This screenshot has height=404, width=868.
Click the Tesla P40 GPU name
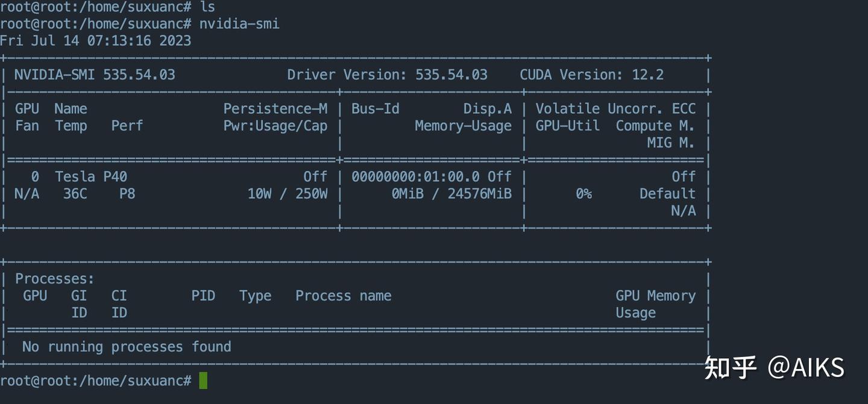[91, 176]
